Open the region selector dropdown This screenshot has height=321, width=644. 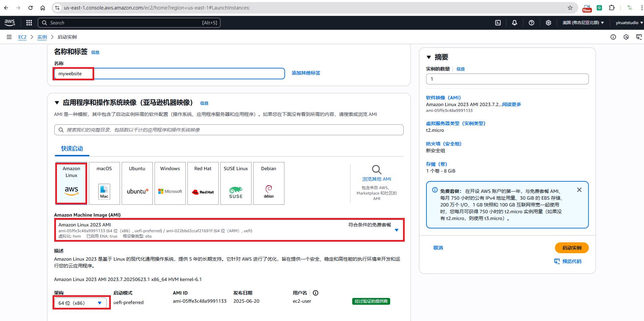click(583, 23)
